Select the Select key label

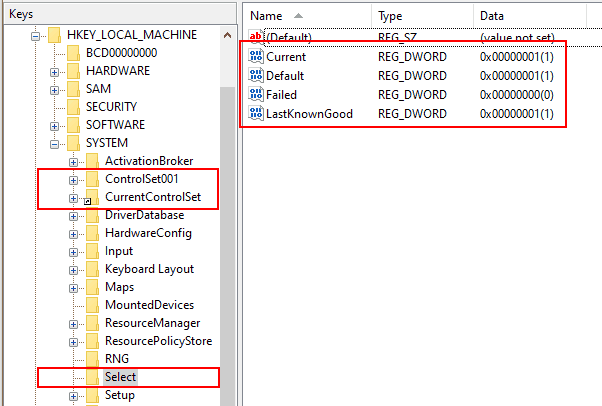click(121, 377)
